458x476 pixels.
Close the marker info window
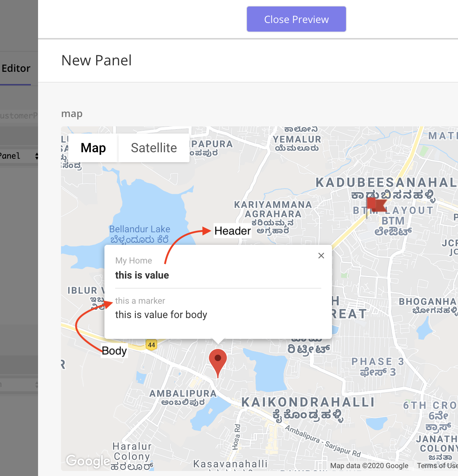click(321, 256)
